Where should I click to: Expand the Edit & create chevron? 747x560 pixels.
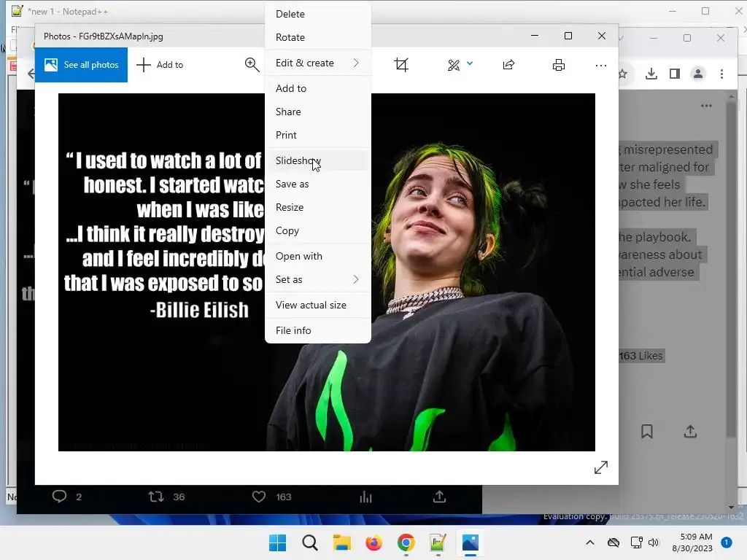356,63
